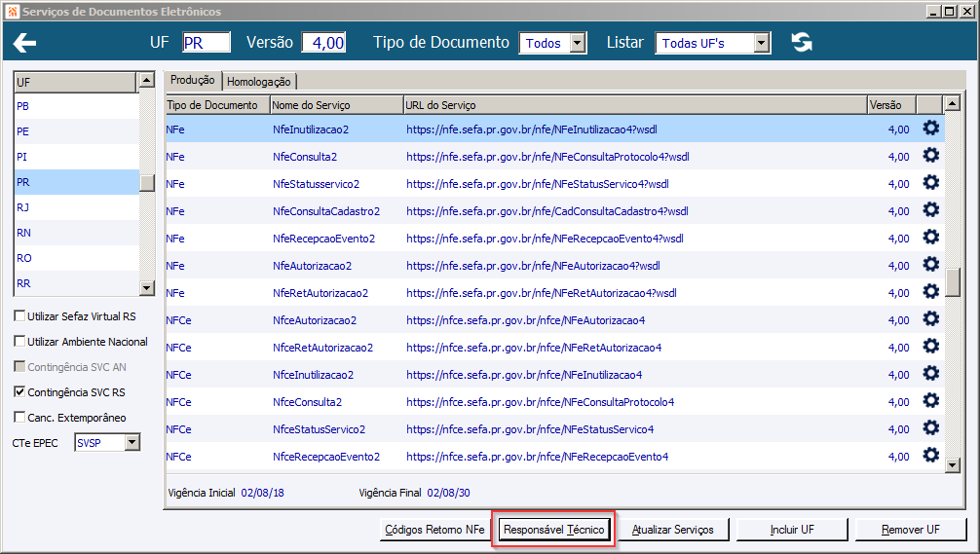Select RR in the UF list
Viewport: 980px width, 554px height.
[x=76, y=283]
